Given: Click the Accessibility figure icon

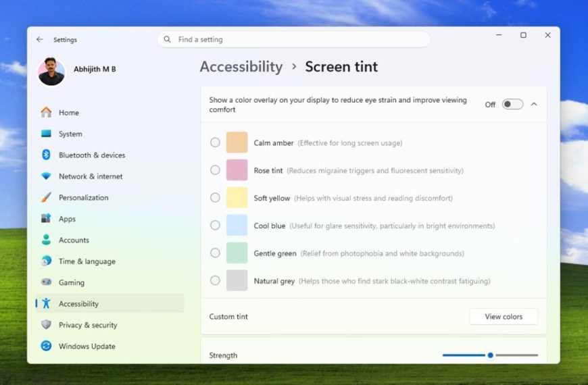Looking at the screenshot, I should tap(46, 303).
